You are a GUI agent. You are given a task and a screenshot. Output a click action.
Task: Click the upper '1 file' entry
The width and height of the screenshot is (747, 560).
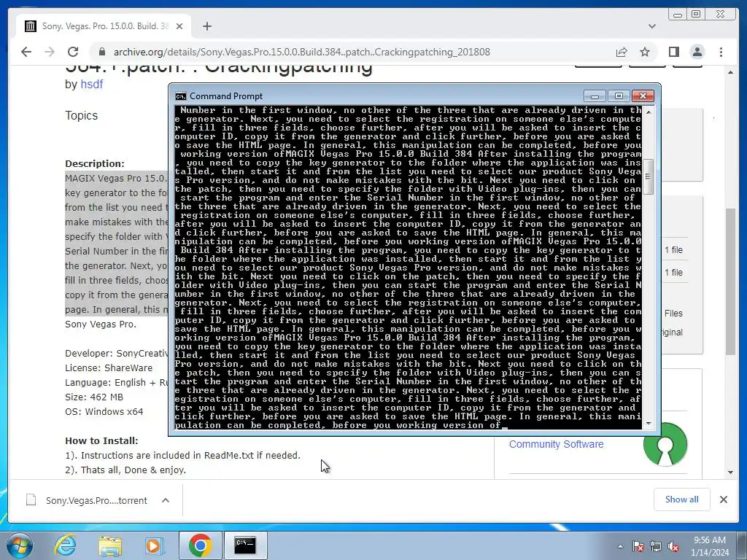tap(673, 250)
